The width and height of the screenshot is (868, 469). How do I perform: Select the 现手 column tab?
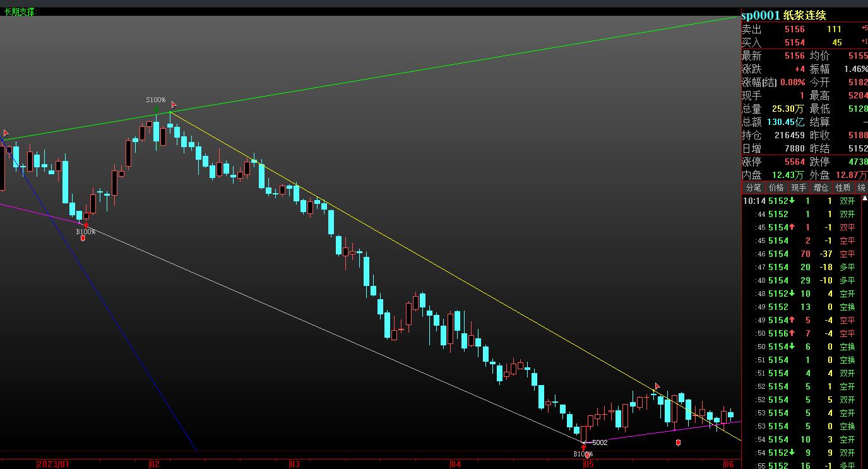click(x=799, y=187)
